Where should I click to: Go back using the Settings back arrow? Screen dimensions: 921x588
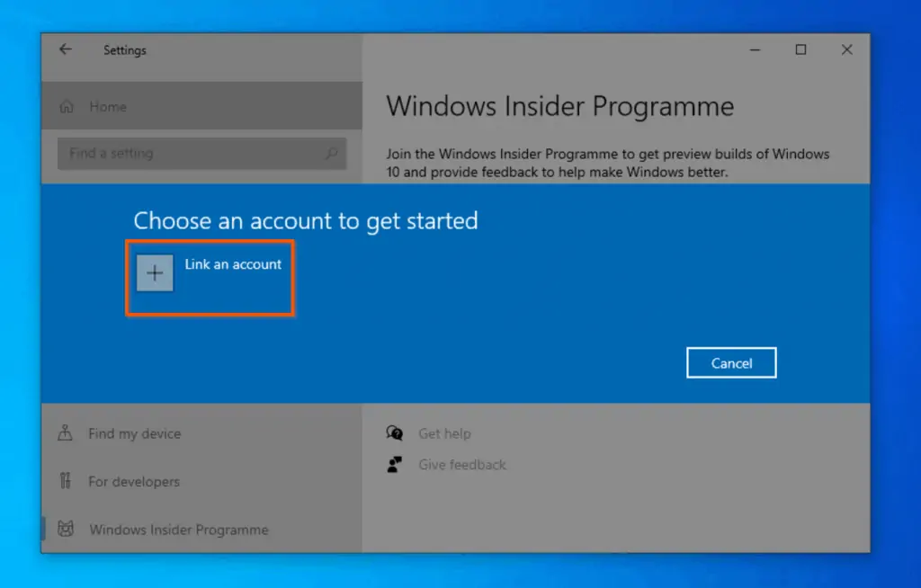coord(65,50)
